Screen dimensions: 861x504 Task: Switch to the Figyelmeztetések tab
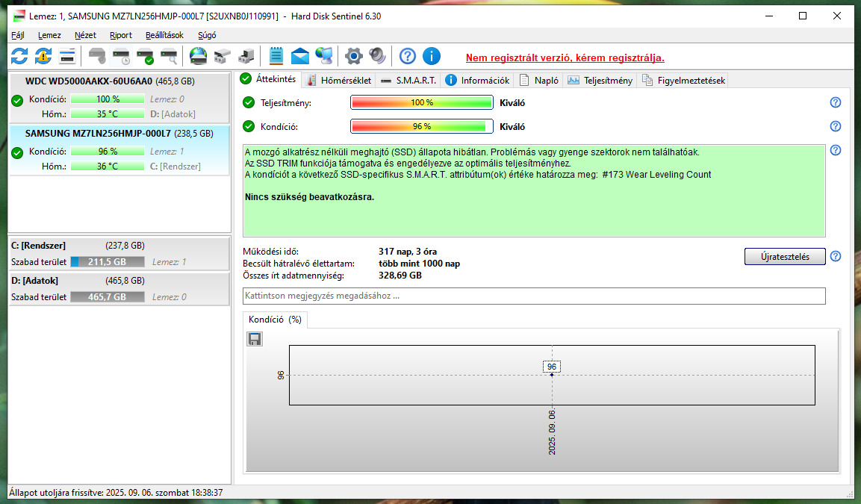coord(683,80)
